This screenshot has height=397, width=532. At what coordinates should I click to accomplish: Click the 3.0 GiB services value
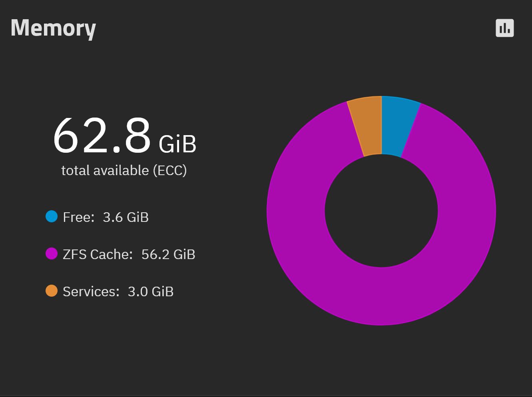point(151,291)
